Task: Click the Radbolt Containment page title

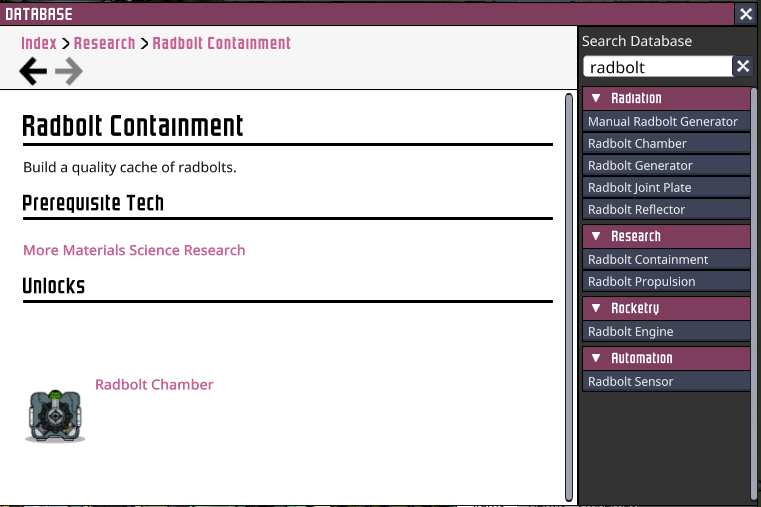Action: point(132,126)
